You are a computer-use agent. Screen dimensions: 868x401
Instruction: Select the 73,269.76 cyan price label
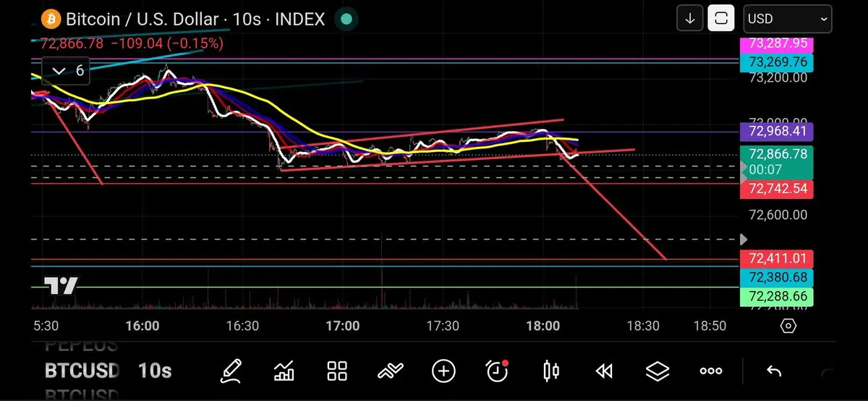pos(777,62)
